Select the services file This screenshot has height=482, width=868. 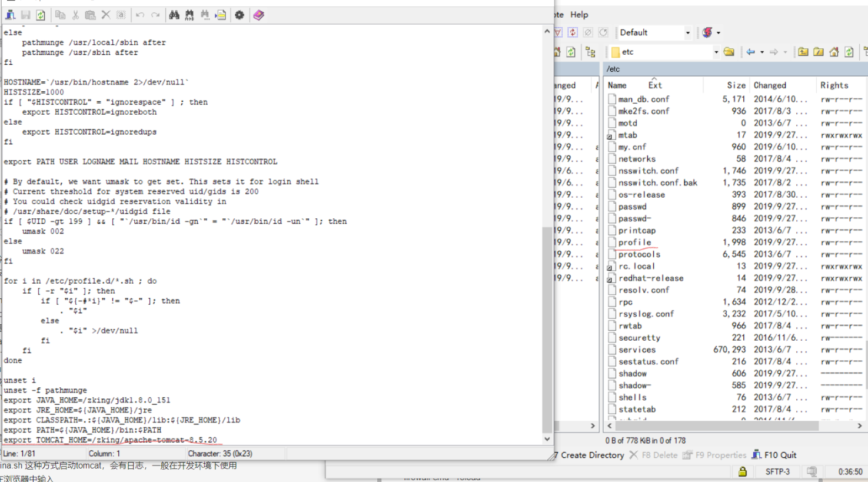[x=637, y=350]
